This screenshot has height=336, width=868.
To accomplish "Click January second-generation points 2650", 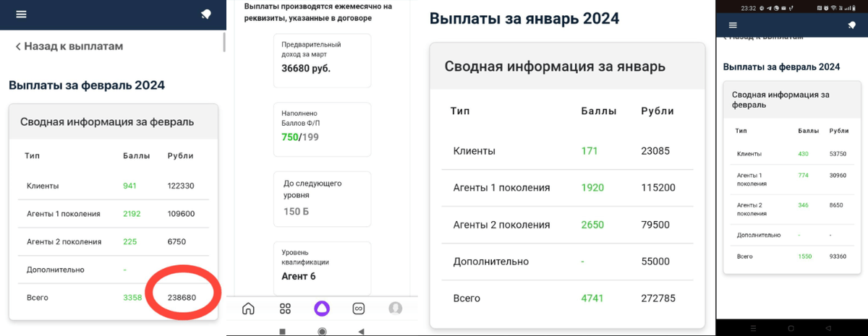I will (592, 225).
